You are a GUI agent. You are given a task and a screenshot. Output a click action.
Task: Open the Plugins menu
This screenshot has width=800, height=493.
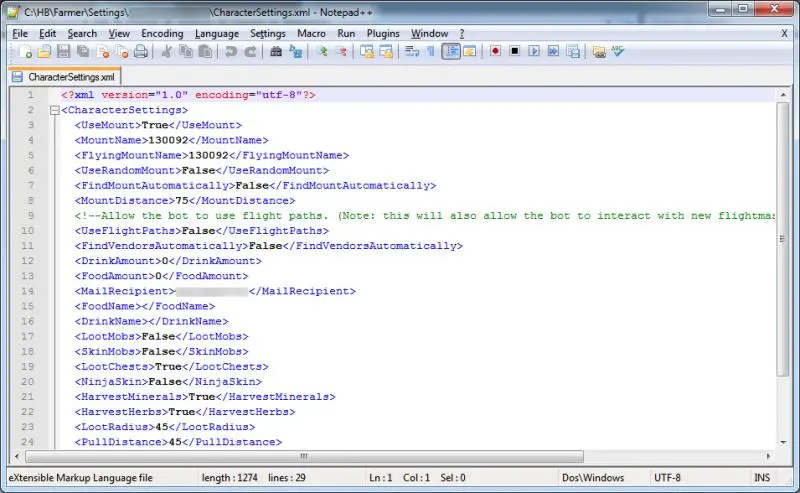[x=383, y=33]
